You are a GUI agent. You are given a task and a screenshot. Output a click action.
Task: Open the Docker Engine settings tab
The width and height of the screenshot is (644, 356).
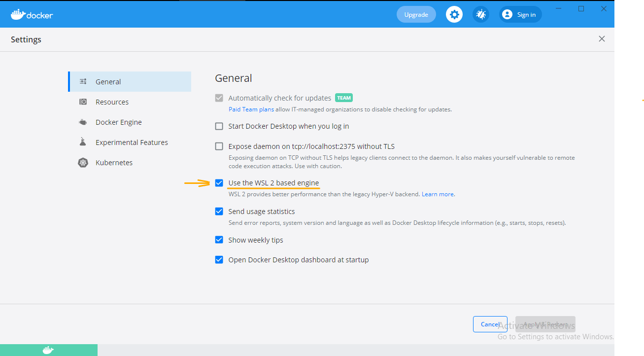click(130, 122)
